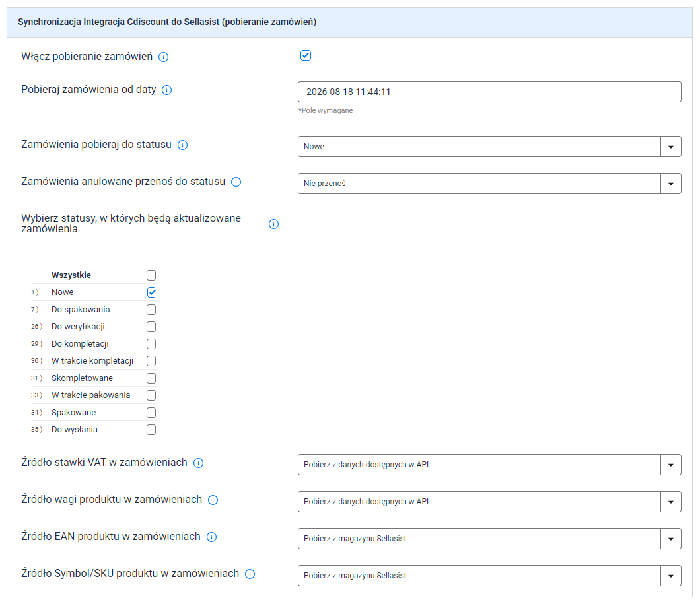
Task: Open info tooltip for Pobieraj zamówienia od daty
Action: click(x=166, y=90)
